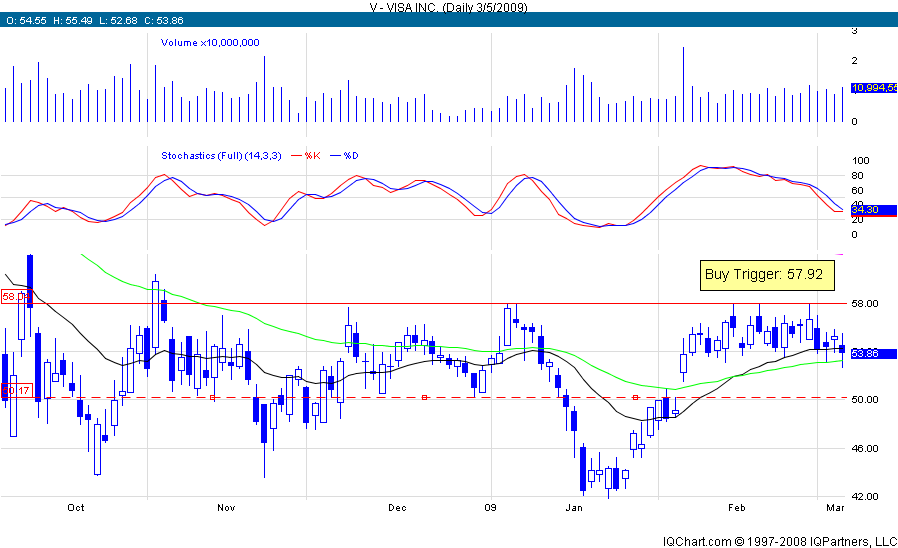Click the 'Feb' date axis label
Viewport: 898px width, 548px height.
point(736,507)
